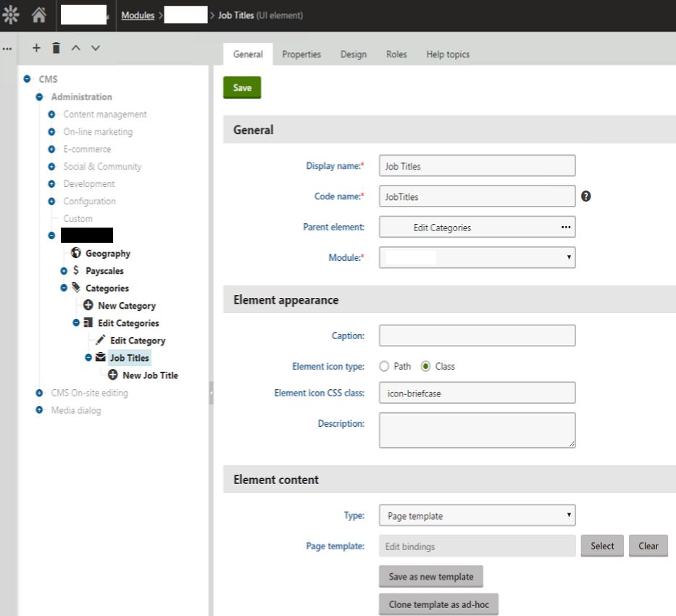
Task: Open the Module dropdown
Action: pos(477,257)
